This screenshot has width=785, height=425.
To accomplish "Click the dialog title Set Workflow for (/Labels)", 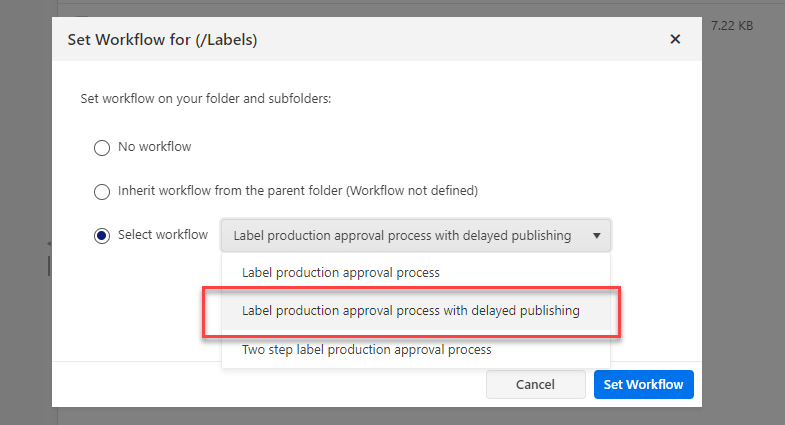I will point(163,40).
